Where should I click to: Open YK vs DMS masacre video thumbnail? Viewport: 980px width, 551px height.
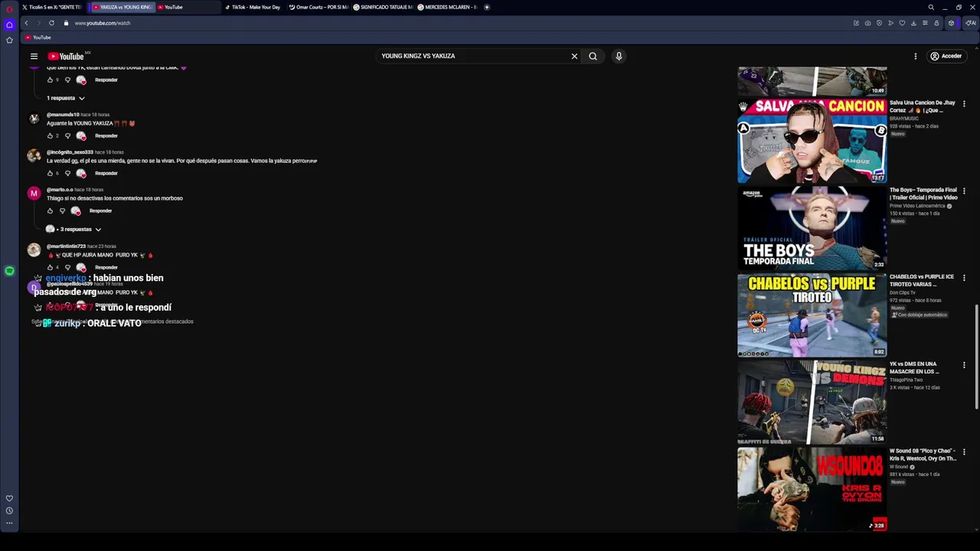pos(812,403)
